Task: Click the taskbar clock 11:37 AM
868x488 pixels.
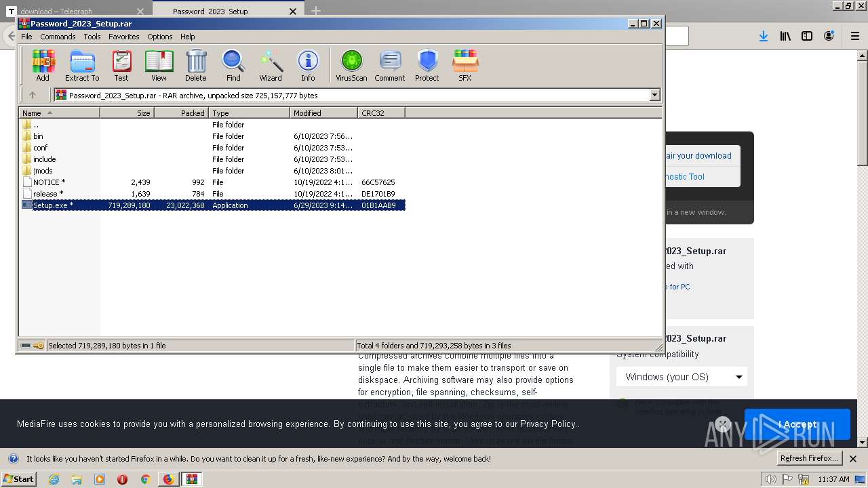Action: pos(833,479)
